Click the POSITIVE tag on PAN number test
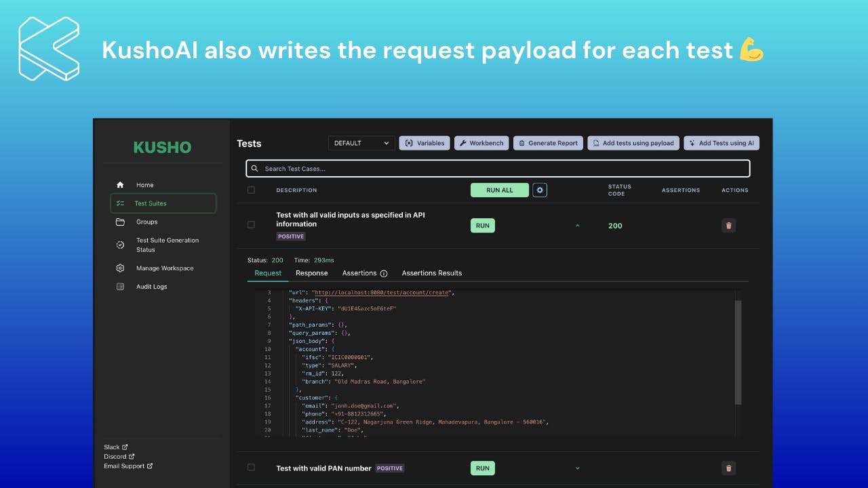This screenshot has height=488, width=868. 390,468
